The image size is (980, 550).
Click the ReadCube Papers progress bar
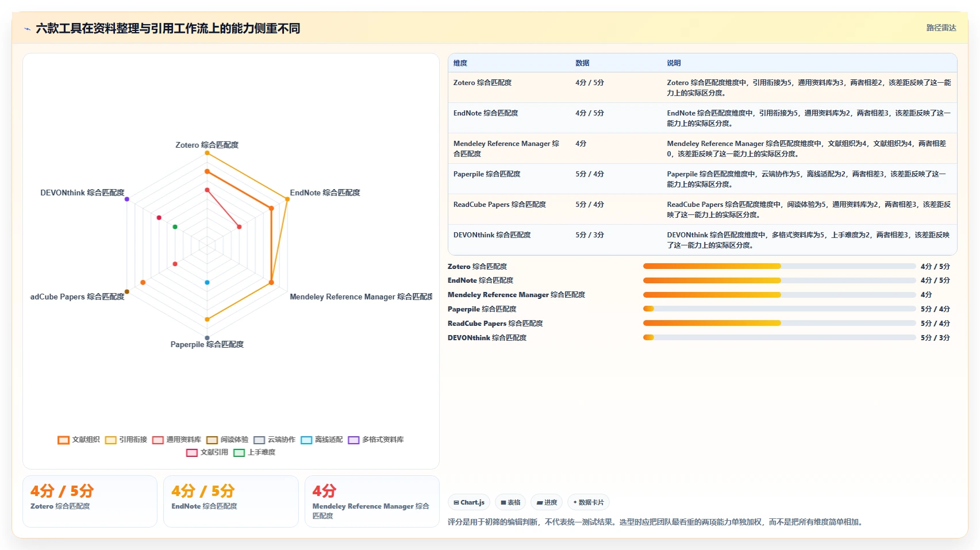click(779, 323)
